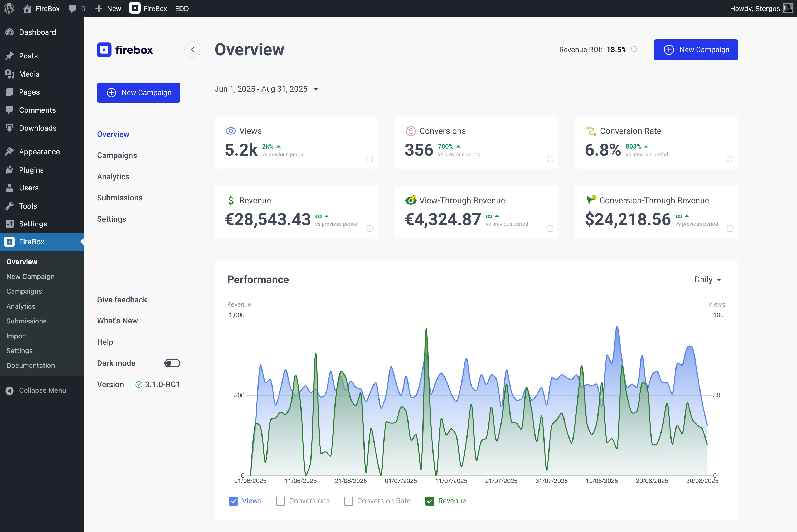This screenshot has height=532, width=797.
Task: Click the blue views peak near 10/08/2025
Action: point(617,327)
